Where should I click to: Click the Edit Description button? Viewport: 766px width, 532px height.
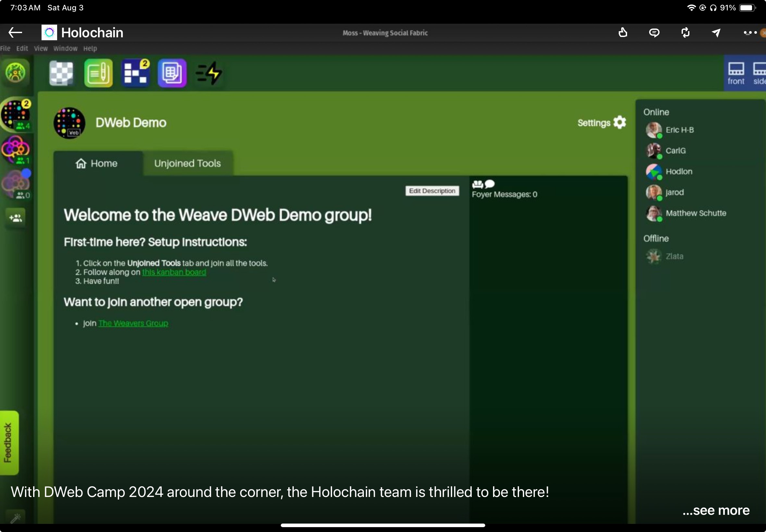coord(432,191)
